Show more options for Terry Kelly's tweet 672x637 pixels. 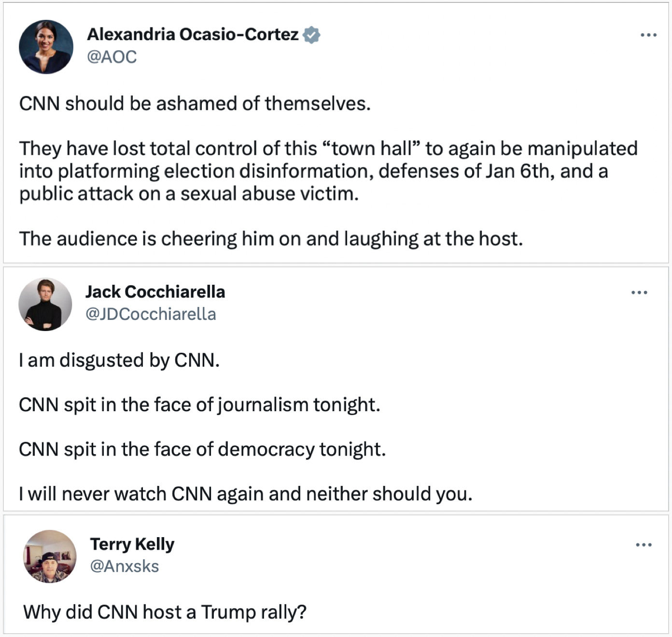pyautogui.click(x=644, y=545)
